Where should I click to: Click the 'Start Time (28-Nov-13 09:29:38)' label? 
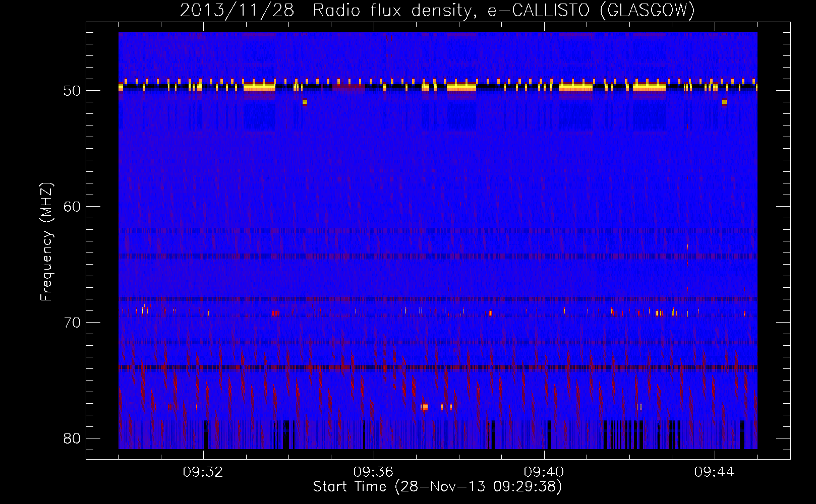click(437, 487)
